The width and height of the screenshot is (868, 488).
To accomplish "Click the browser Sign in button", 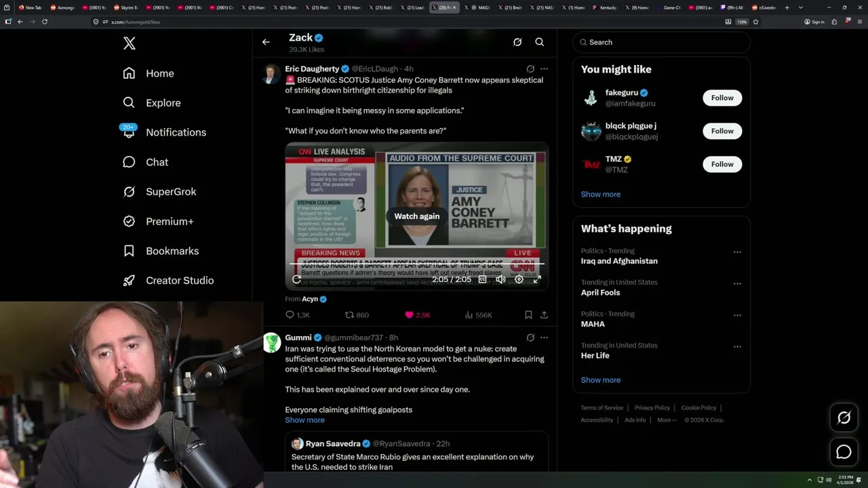I will (x=814, y=22).
